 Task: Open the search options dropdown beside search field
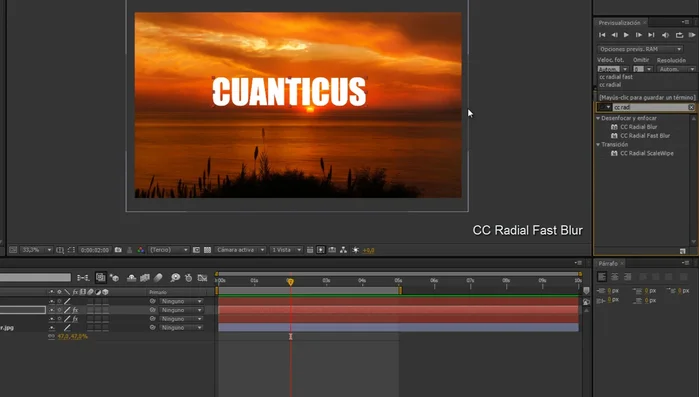click(604, 107)
